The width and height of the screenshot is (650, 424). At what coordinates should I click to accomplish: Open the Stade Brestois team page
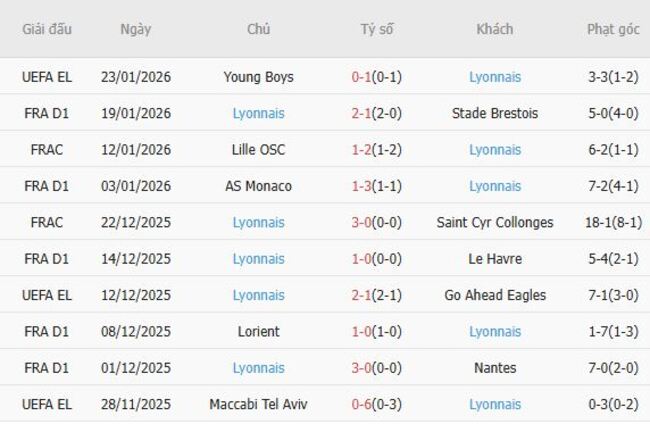(494, 113)
